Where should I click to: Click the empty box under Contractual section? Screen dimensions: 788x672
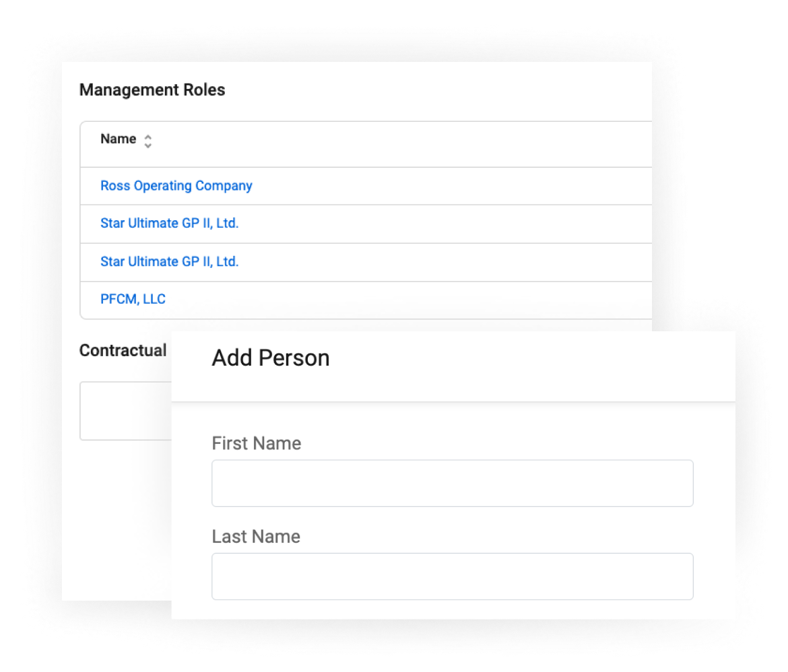[x=125, y=411]
